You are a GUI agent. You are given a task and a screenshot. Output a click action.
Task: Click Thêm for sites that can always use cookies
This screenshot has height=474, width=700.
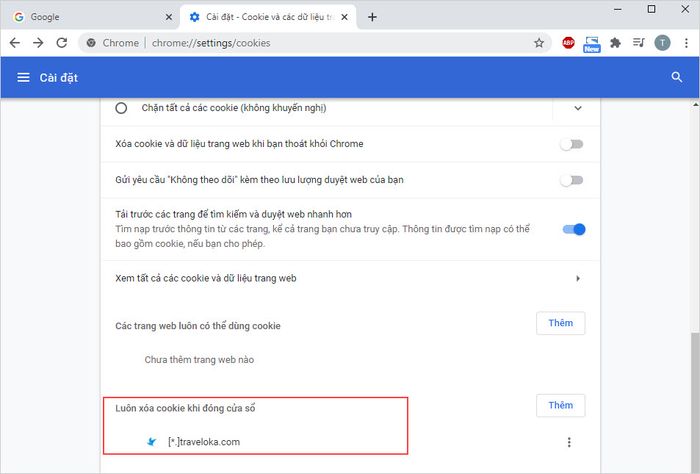coord(561,323)
